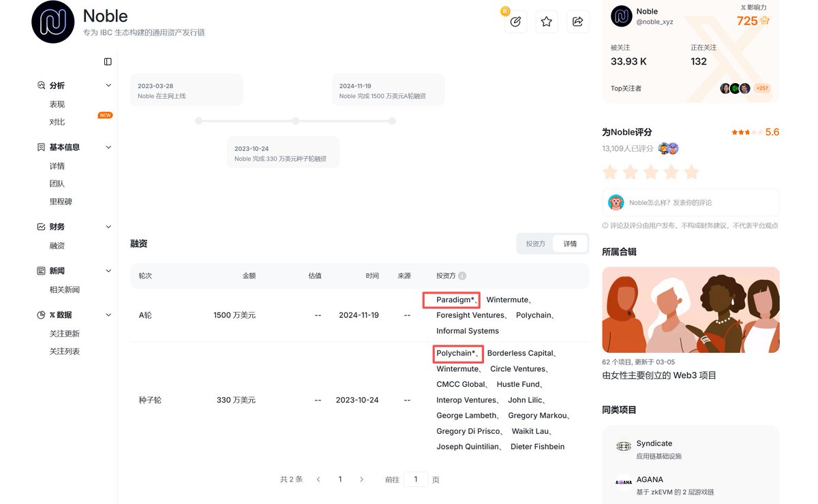Select page 1 in pagination

340,479
